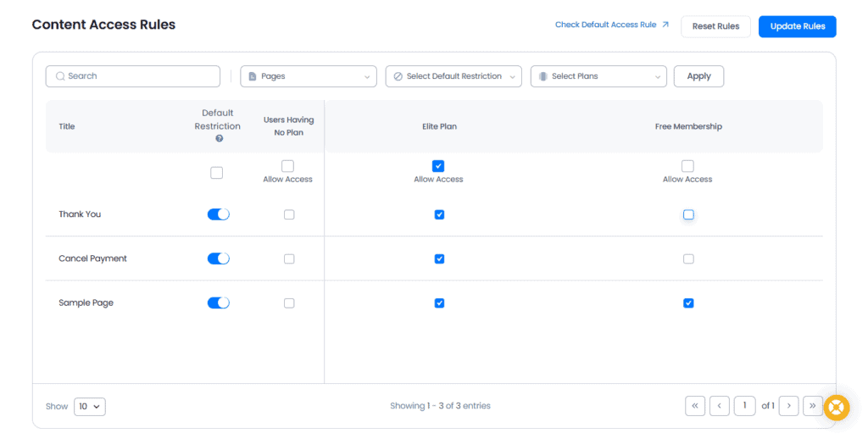Viewport: 868px width, 439px height.
Task: Click the Apply filter button
Action: 698,76
